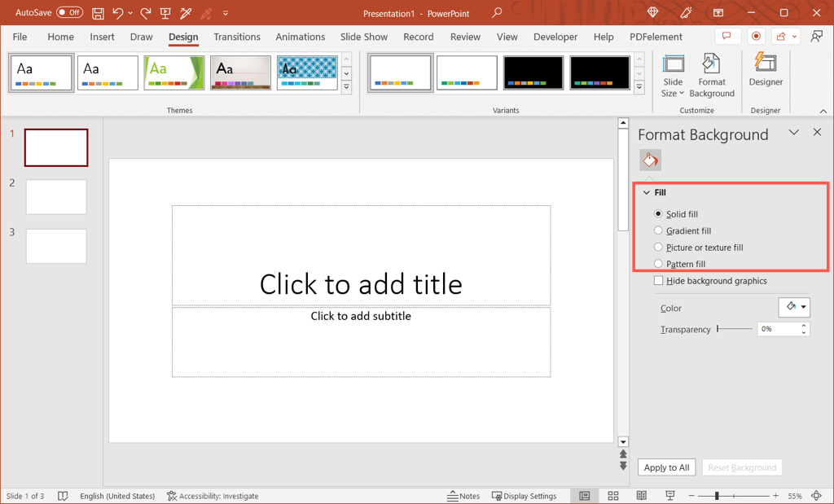Switch to the Animations tab
The width and height of the screenshot is (834, 504).
tap(300, 37)
